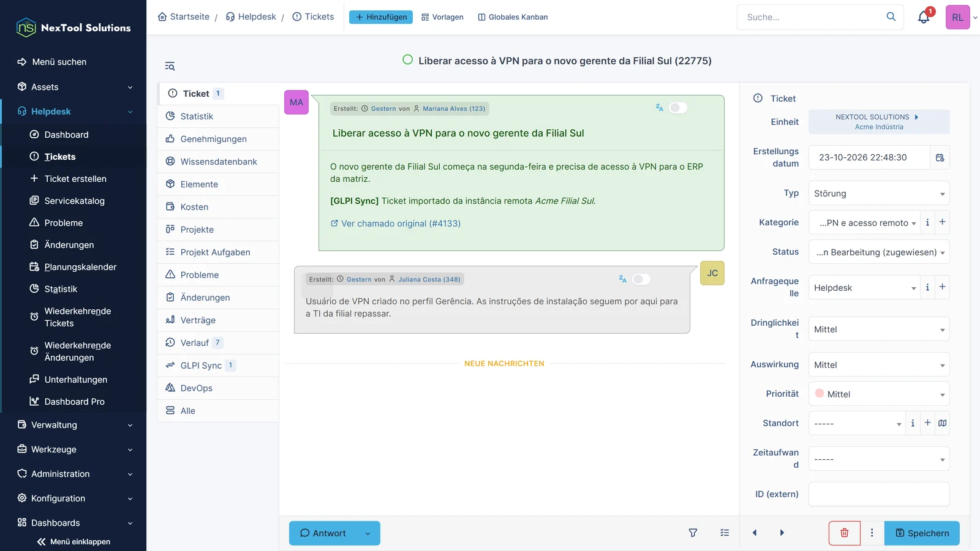Open the Status dropdown
The width and height of the screenshot is (980, 551).
pyautogui.click(x=879, y=252)
